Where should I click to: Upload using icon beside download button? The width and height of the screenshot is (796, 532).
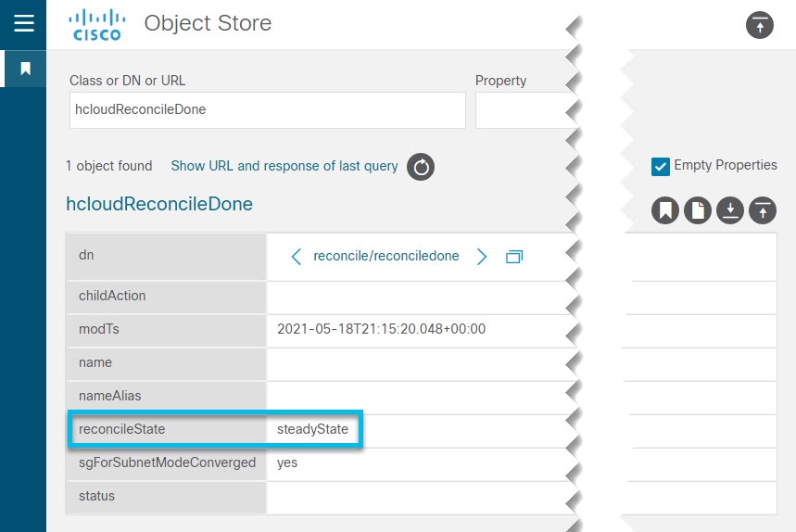[x=763, y=210]
